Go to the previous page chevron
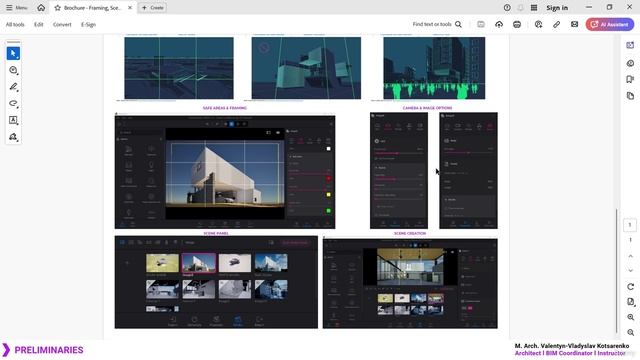640x360 pixels. pyautogui.click(x=630, y=256)
